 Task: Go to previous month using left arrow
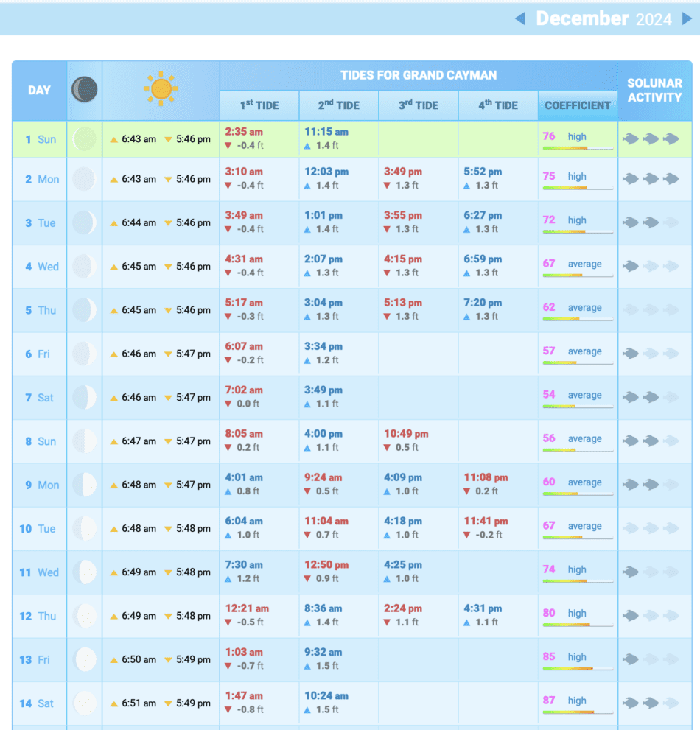[519, 18]
